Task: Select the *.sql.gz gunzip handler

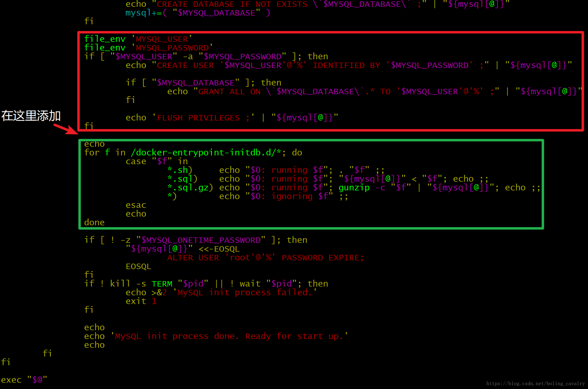Action: tap(329, 187)
